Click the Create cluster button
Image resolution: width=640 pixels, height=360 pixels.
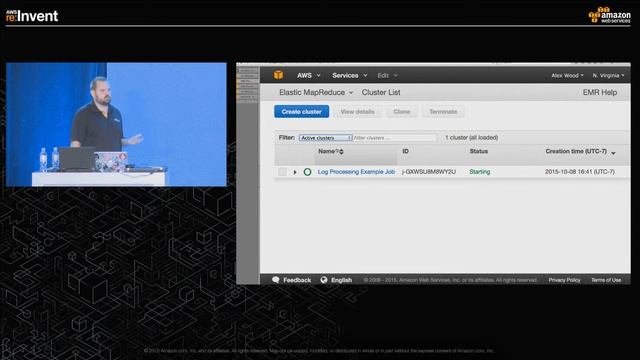point(302,112)
